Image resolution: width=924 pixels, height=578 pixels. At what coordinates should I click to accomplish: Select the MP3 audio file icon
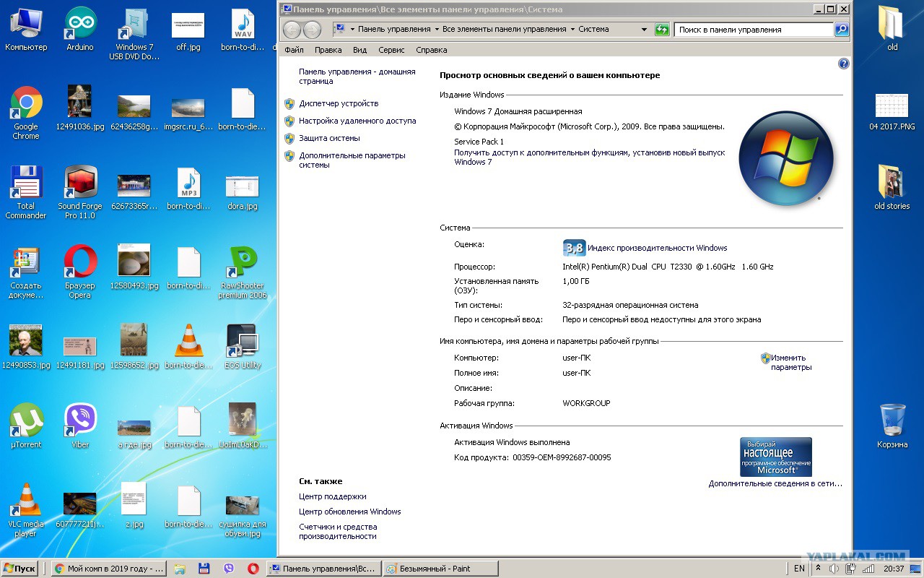tap(188, 188)
